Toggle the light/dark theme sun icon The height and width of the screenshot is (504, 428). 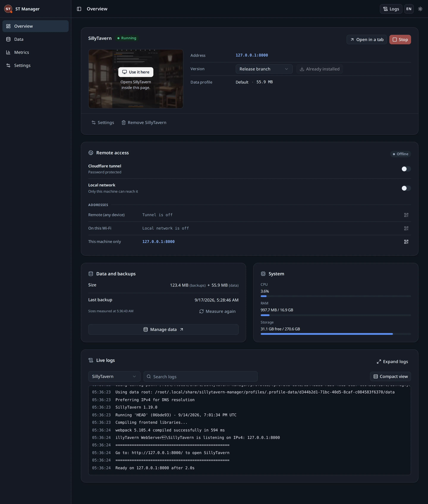tap(420, 9)
